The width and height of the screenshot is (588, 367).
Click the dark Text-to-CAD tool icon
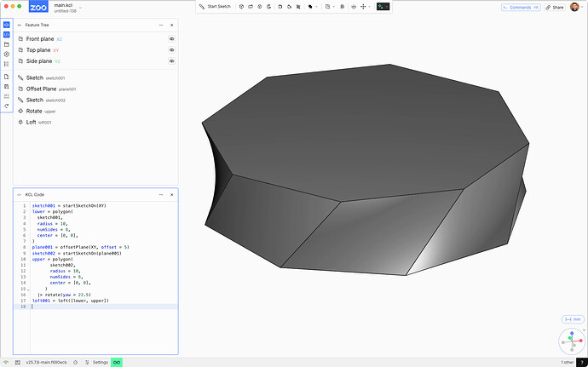pyautogui.click(x=380, y=7)
